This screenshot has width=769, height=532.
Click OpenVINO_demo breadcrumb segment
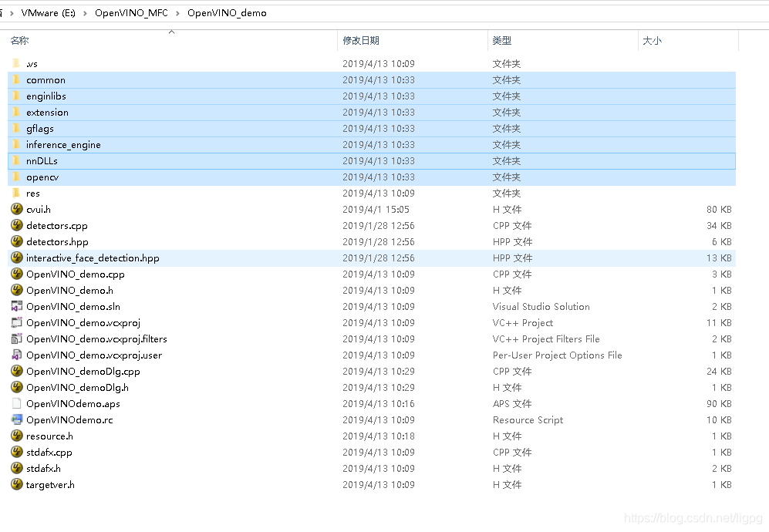[x=227, y=13]
